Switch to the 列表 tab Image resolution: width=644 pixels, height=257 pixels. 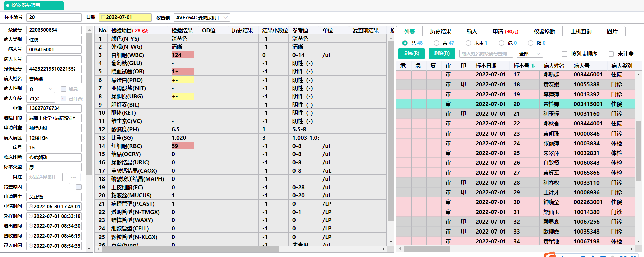pos(409,31)
